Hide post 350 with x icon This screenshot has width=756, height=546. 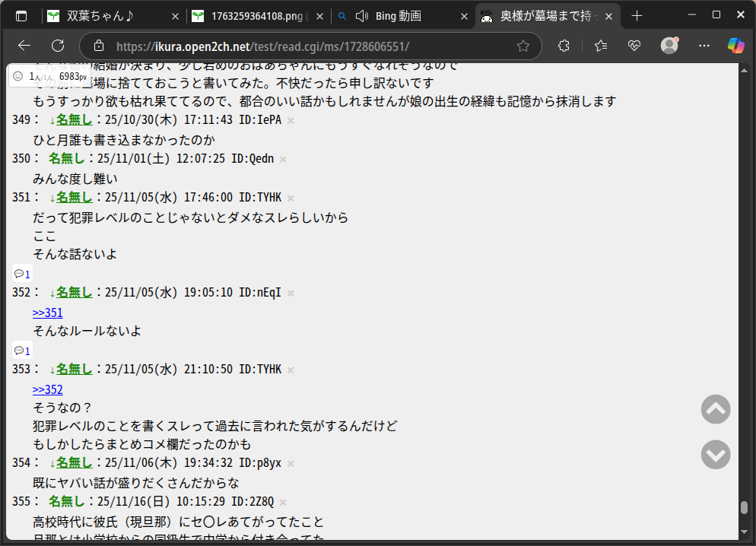coord(283,159)
